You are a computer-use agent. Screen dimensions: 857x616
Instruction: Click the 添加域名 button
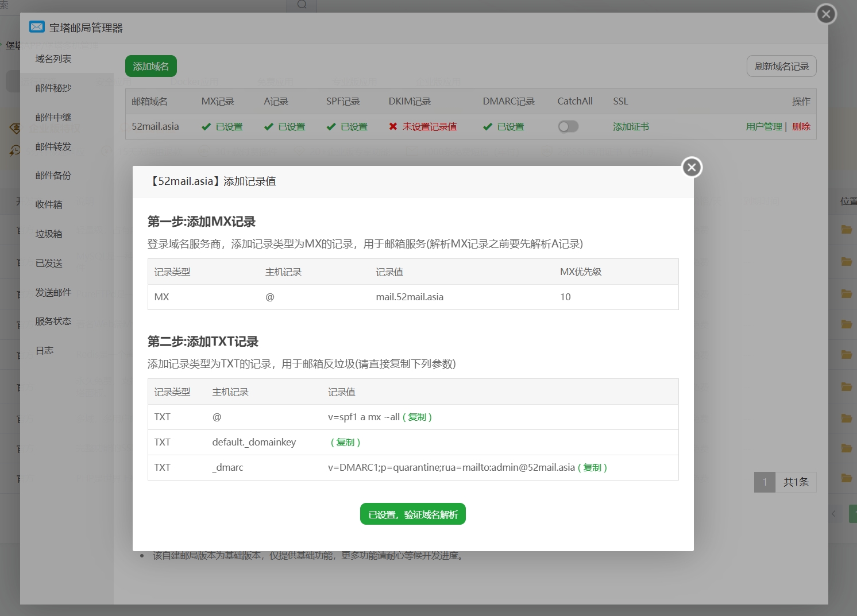[x=150, y=66]
